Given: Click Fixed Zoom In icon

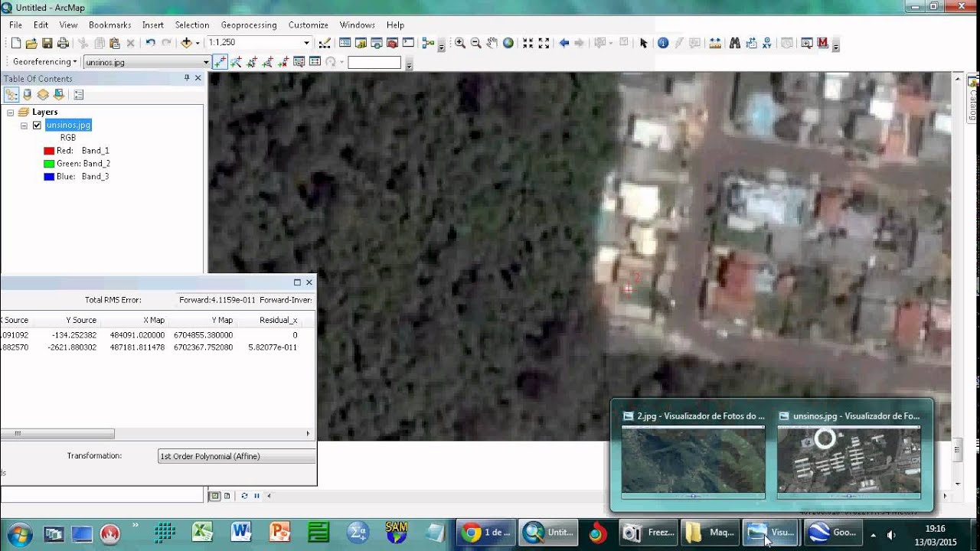Looking at the screenshot, I should [528, 44].
